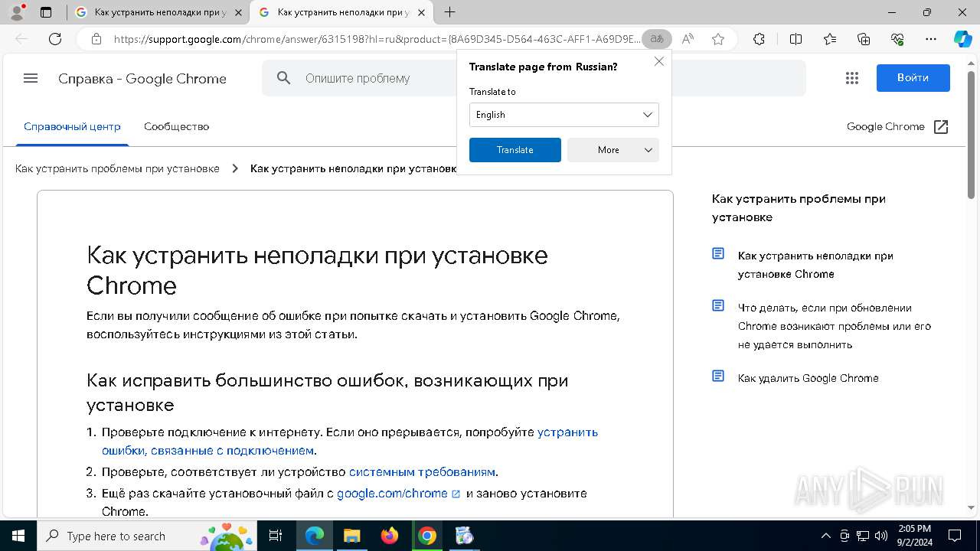Image resolution: width=980 pixels, height=551 pixels.
Task: Open the google.com/chrome link
Action: (x=392, y=494)
